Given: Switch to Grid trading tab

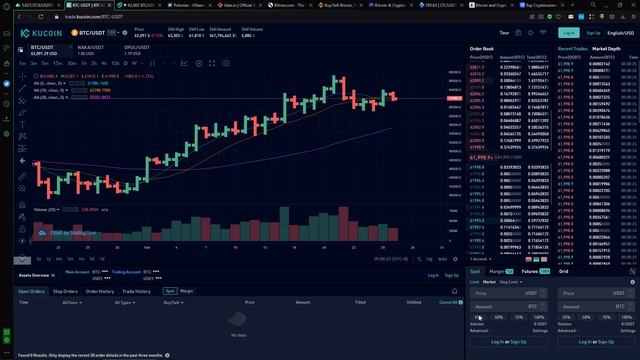Looking at the screenshot, I should coord(563,271).
